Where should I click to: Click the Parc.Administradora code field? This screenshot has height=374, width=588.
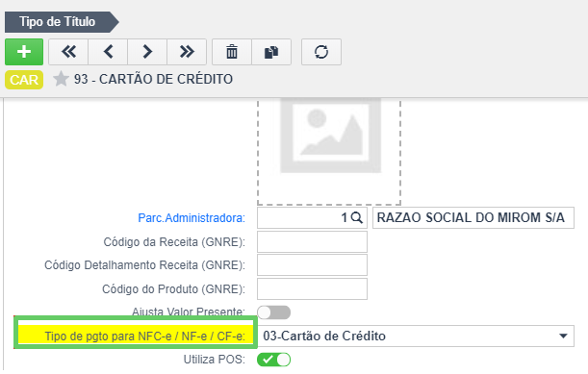(312, 217)
